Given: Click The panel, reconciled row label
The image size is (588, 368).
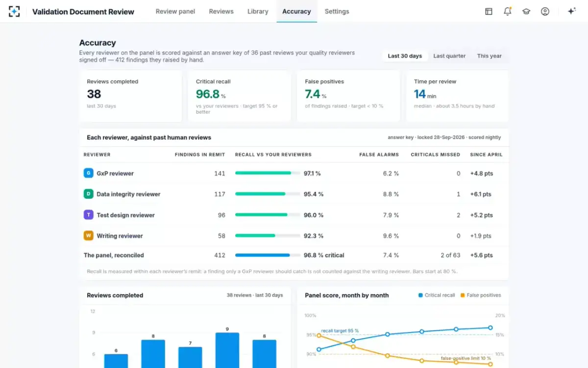Looking at the screenshot, I should tap(114, 255).
